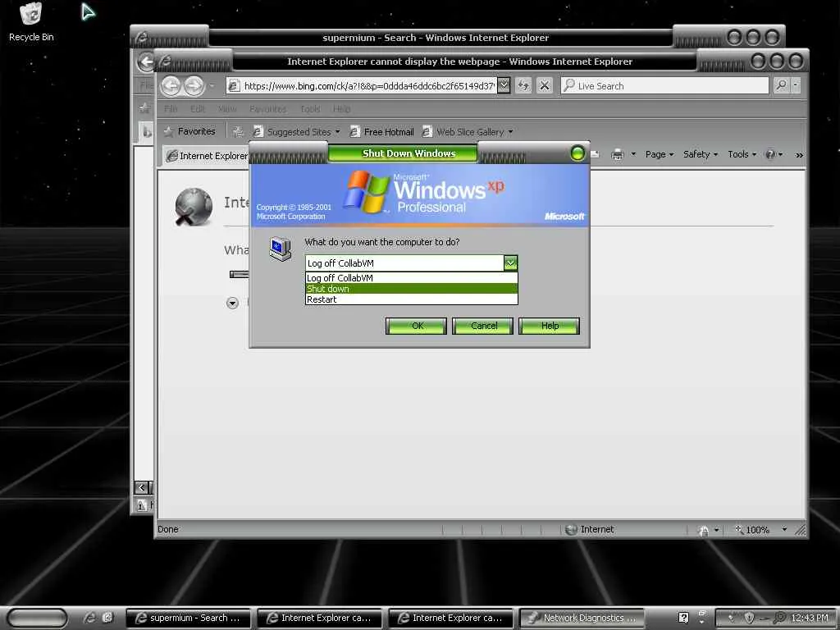
Task: Click the security shield tray icon
Action: coord(749,618)
